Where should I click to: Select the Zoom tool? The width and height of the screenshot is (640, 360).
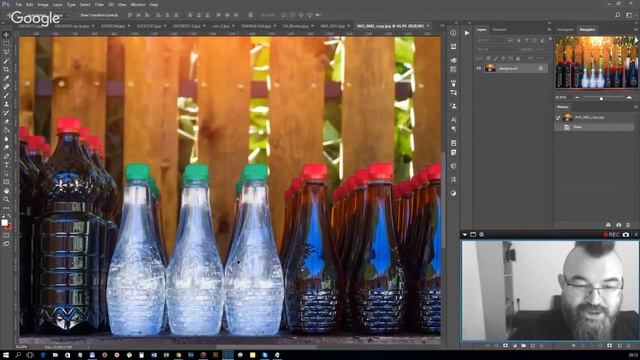[x=6, y=199]
